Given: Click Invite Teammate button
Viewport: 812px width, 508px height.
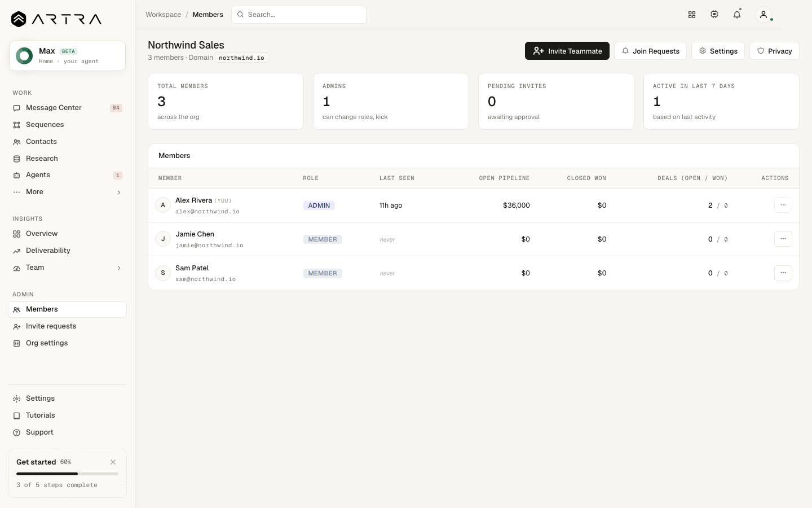Looking at the screenshot, I should [567, 51].
